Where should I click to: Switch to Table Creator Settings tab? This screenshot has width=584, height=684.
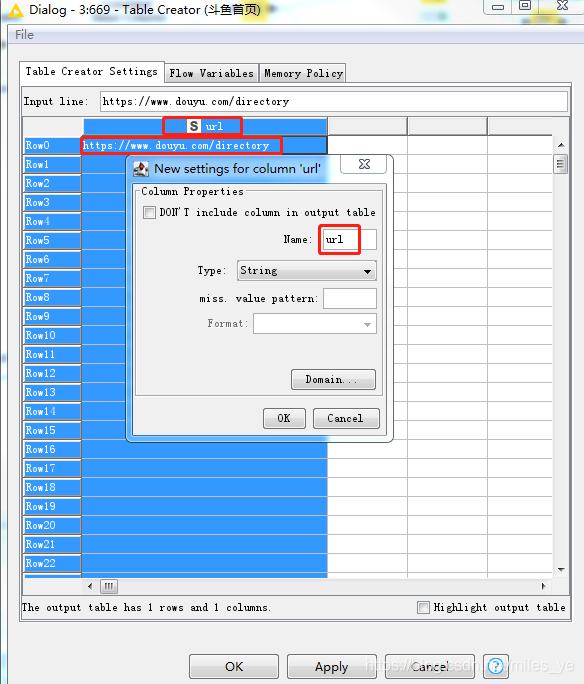coord(92,72)
